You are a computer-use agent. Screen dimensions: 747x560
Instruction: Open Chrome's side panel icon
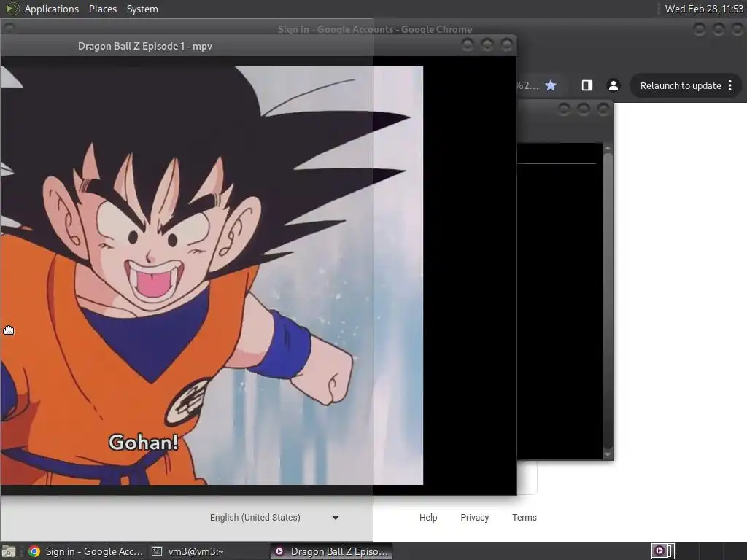(x=587, y=86)
